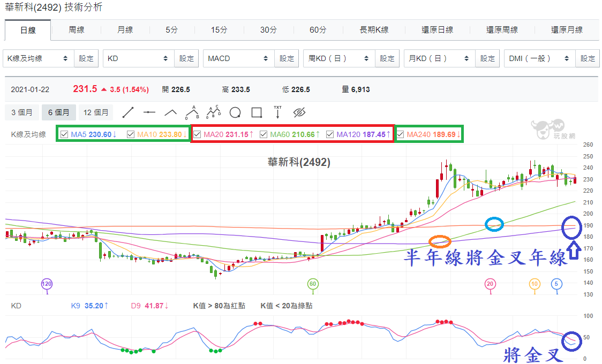Click 設定 next to MACD dropdown
Viewport: 602px width, 364px height.
[287, 58]
